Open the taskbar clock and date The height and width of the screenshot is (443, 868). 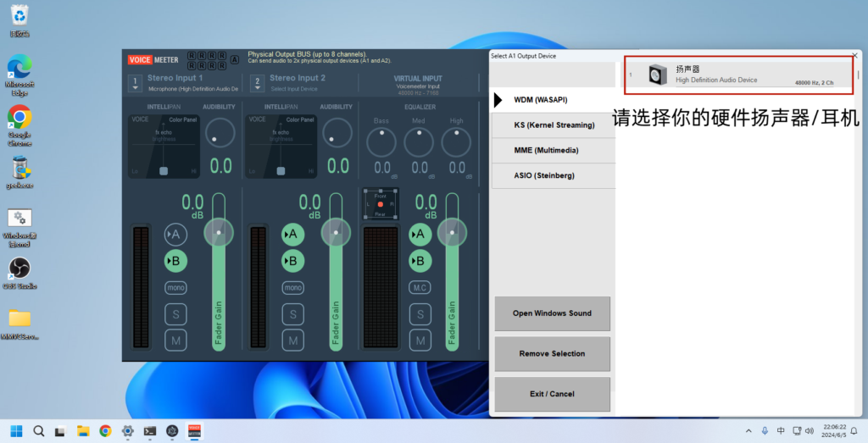834,431
